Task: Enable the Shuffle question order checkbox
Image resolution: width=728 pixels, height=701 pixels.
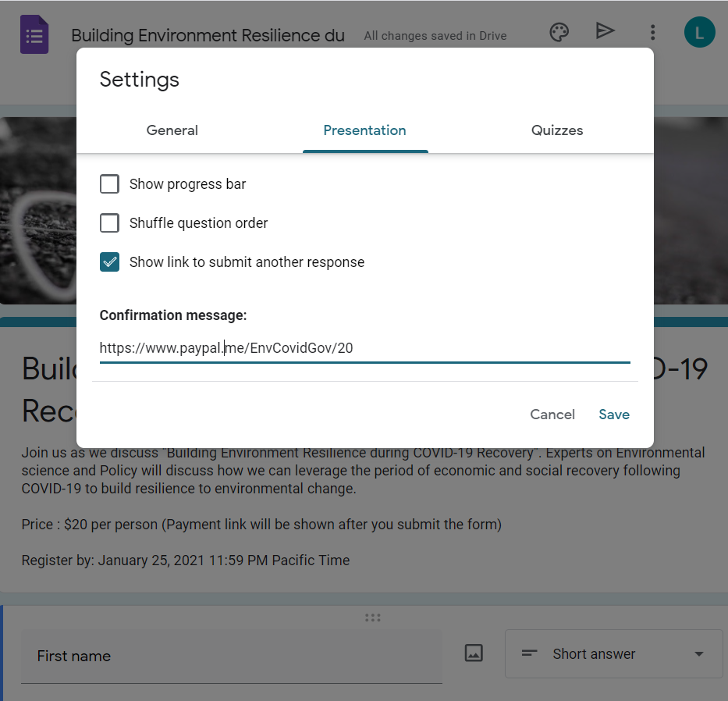Action: pos(110,223)
